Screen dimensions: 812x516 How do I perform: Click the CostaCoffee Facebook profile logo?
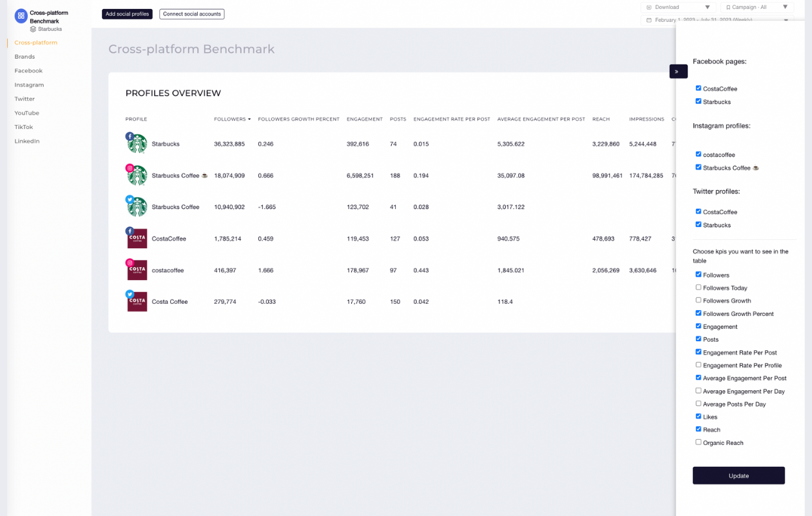137,239
